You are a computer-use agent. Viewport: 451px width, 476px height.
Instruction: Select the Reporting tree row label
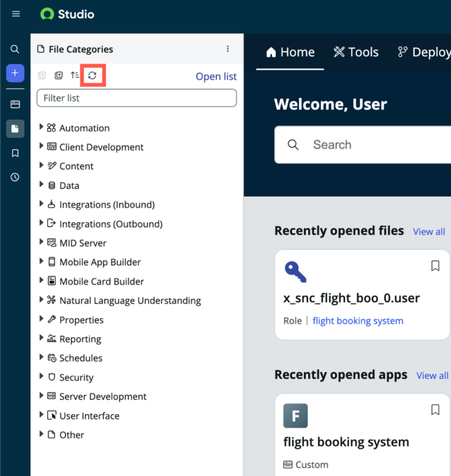click(80, 339)
